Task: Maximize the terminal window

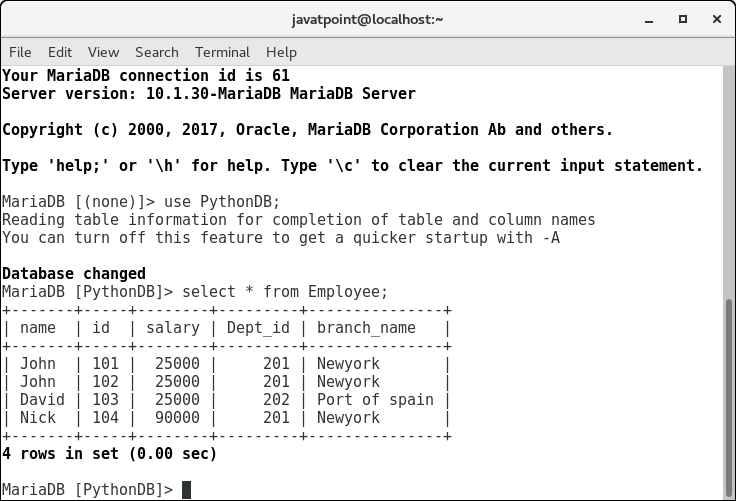Action: point(681,19)
